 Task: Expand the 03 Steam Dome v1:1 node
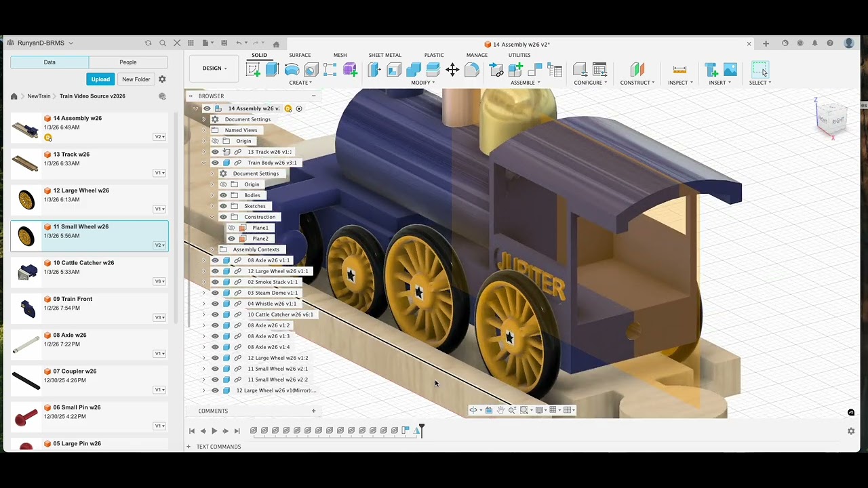coord(203,293)
